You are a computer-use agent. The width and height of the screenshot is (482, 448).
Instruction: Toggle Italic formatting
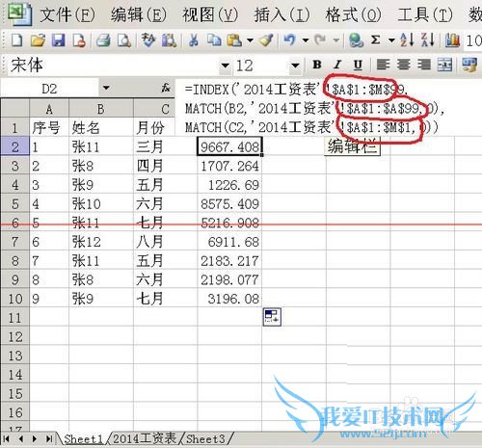coord(337,65)
